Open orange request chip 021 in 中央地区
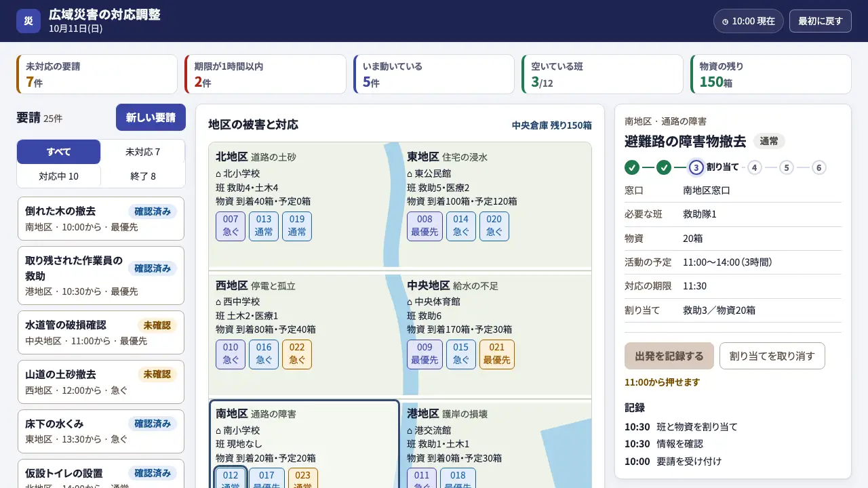This screenshot has width=868, height=488. (x=497, y=354)
